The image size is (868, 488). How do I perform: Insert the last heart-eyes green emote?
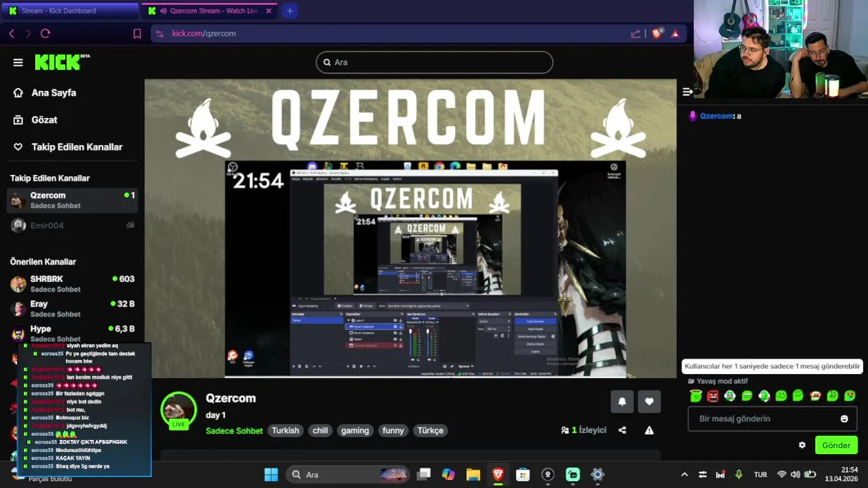(849, 396)
